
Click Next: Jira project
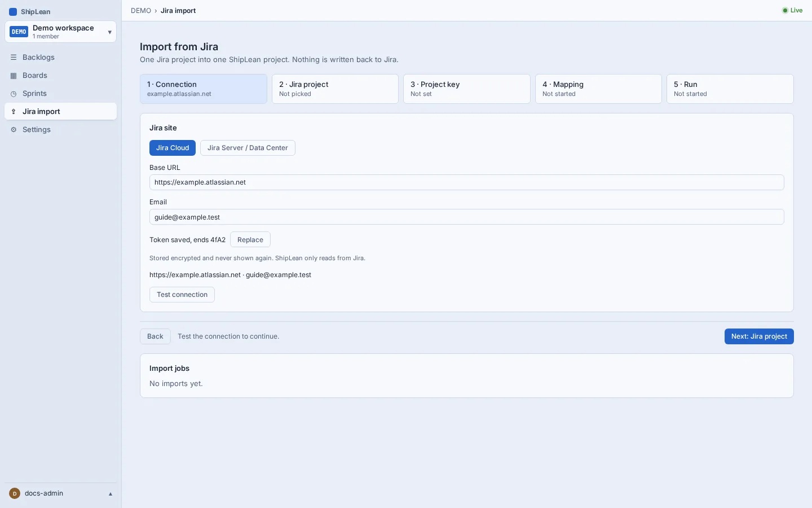[759, 336]
